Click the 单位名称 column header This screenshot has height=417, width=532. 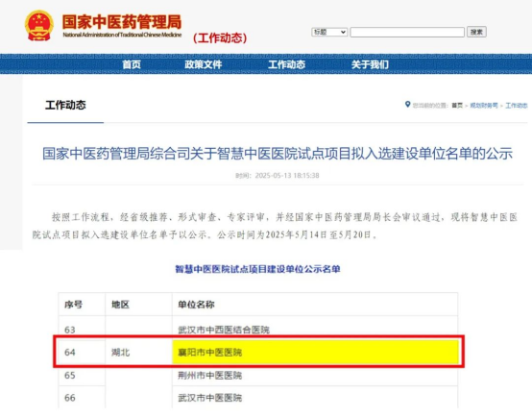(x=196, y=305)
